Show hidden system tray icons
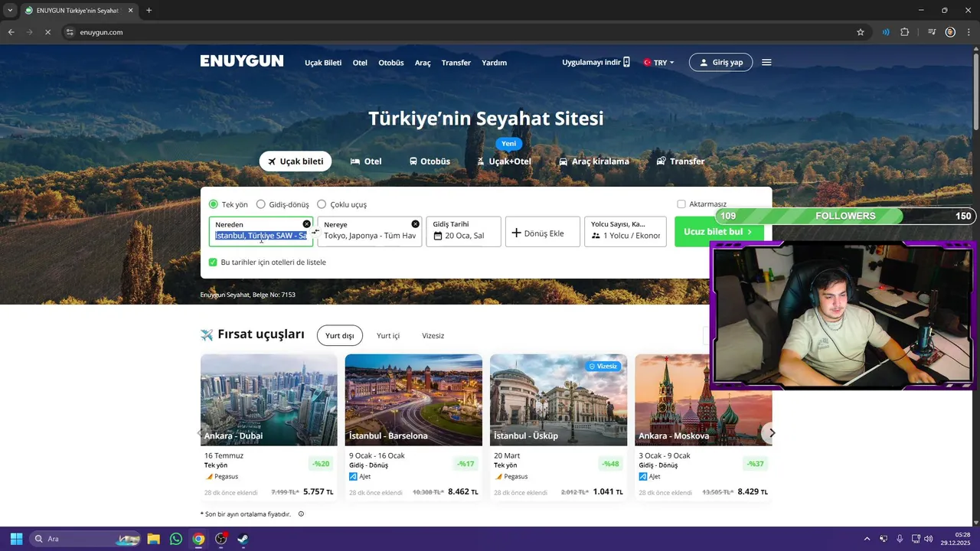 (x=867, y=539)
